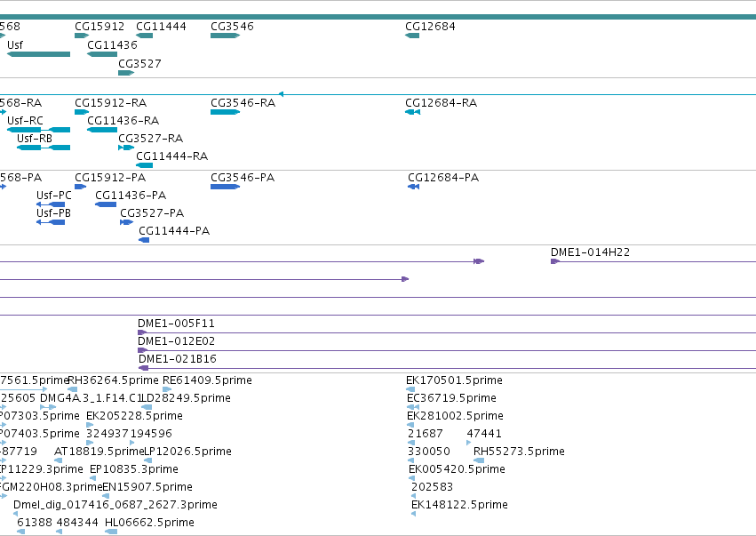Click the EK005420.5prime EST label
The width and height of the screenshot is (756, 536).
458,469
